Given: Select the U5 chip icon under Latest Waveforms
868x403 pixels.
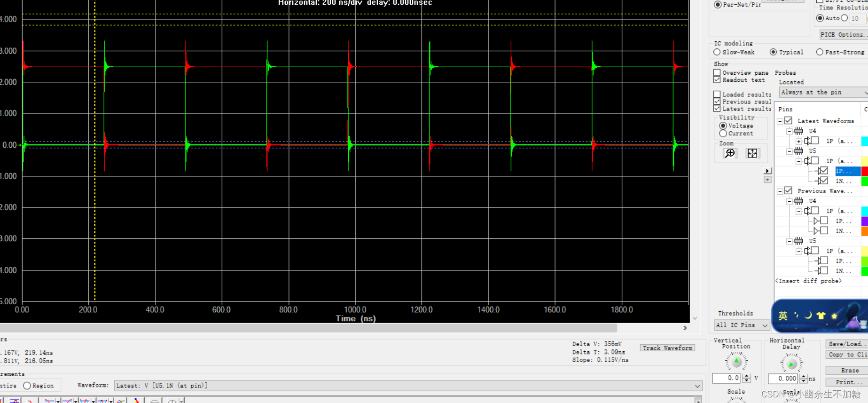Looking at the screenshot, I should (798, 151).
